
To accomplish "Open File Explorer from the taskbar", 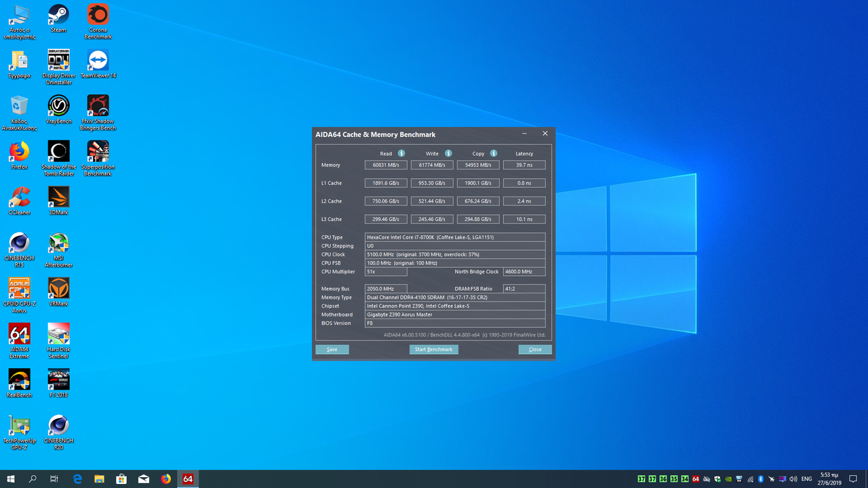I will point(99,479).
